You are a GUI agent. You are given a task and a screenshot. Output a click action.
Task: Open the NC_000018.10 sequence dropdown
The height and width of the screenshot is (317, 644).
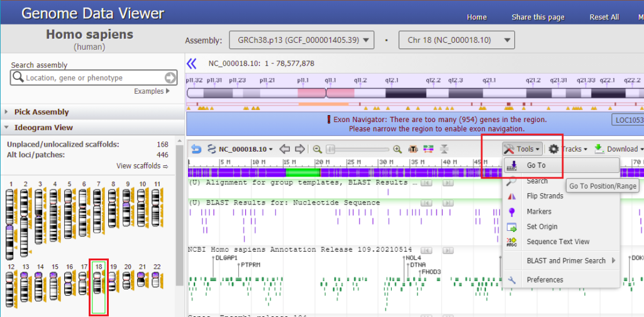(246, 149)
